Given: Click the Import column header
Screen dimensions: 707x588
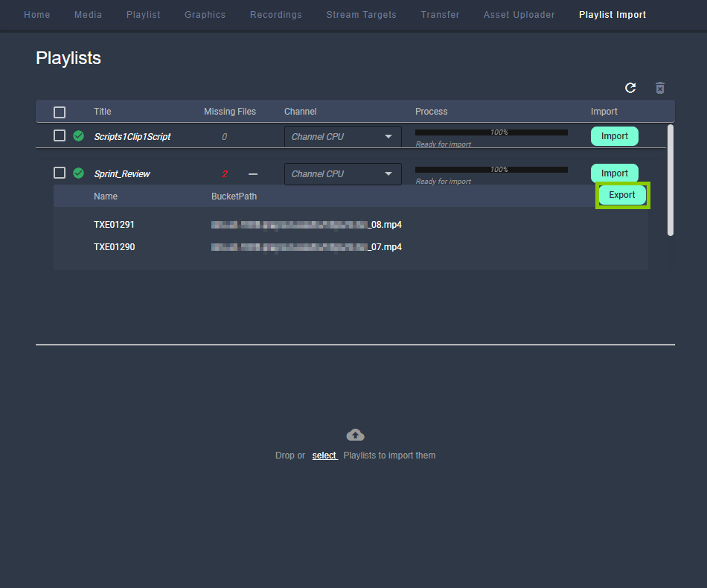Looking at the screenshot, I should (x=604, y=112).
